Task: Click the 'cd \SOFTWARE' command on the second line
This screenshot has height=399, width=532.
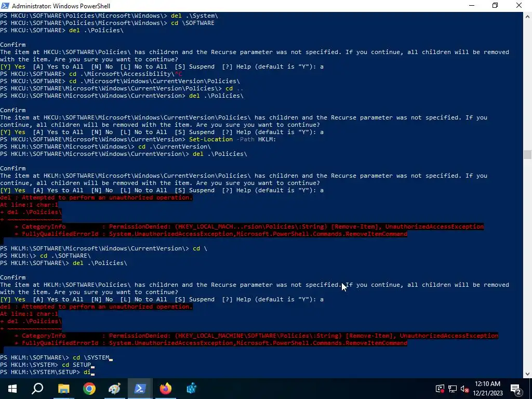Action: (x=193, y=23)
